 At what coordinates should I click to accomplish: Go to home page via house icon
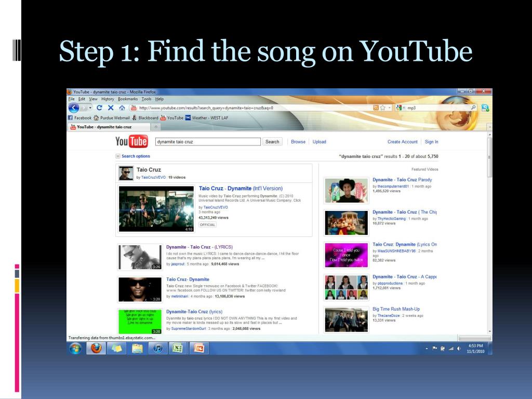coord(122,108)
